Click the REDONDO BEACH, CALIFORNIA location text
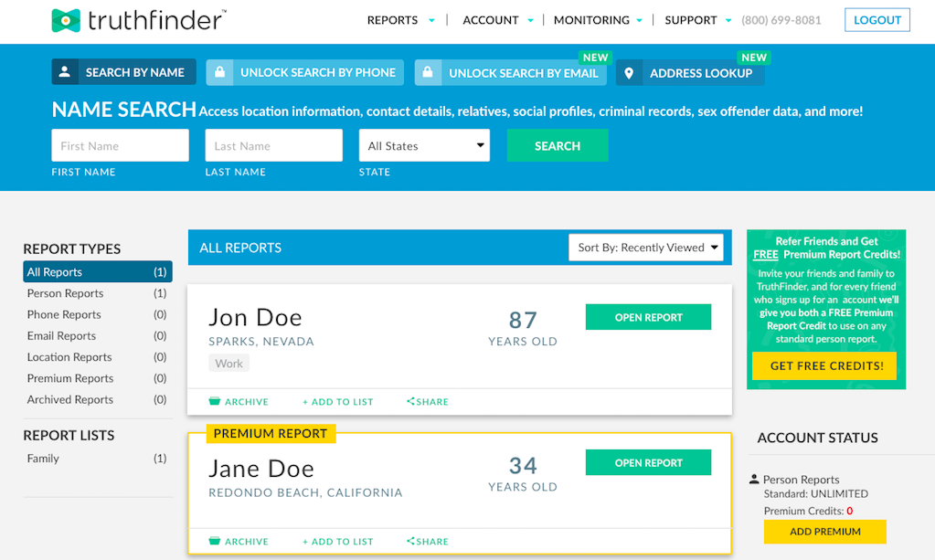This screenshot has width=935, height=560. (x=305, y=492)
